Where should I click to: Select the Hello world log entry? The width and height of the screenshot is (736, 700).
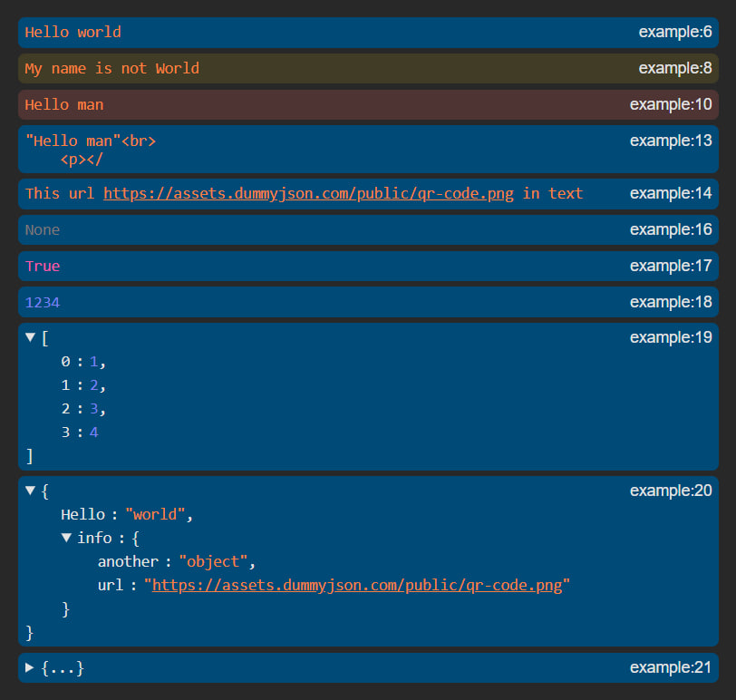[x=73, y=32]
